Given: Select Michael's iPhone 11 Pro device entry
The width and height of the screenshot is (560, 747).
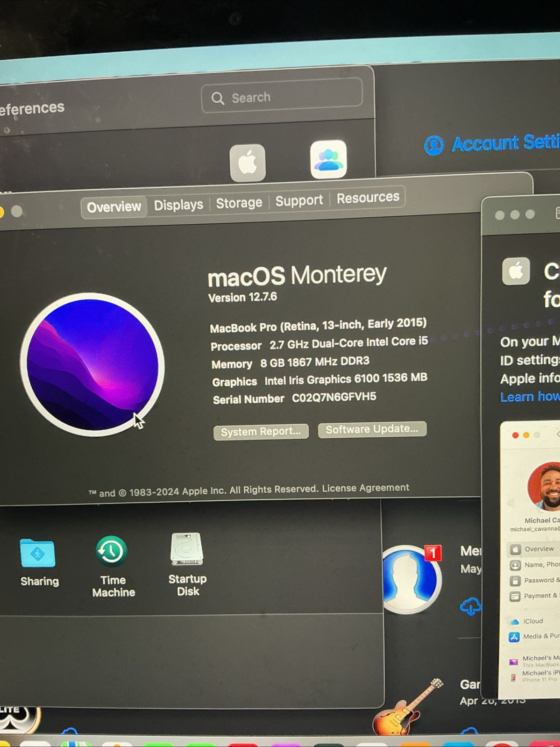Looking at the screenshot, I should [535, 676].
